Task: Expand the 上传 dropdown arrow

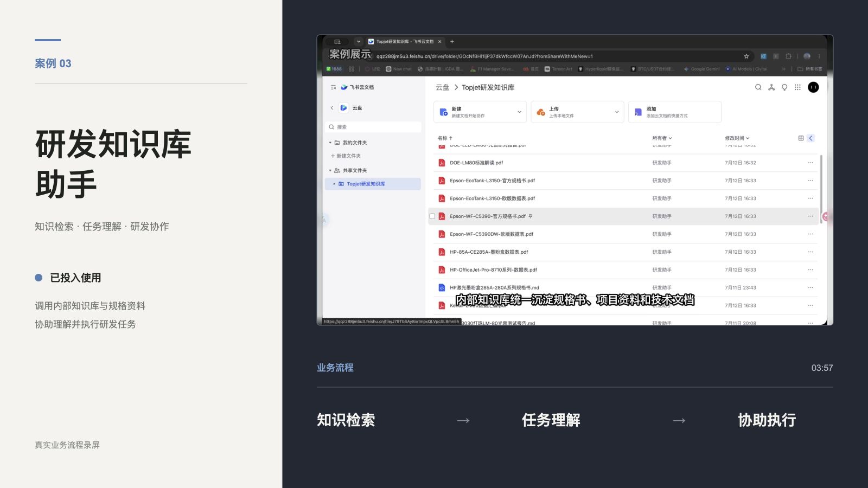Action: click(617, 112)
